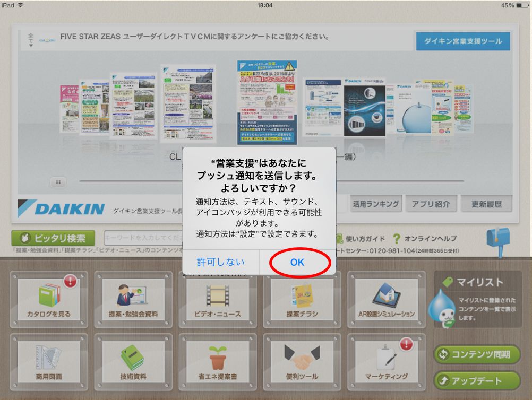The image size is (532, 400).
Task: Click the マイリスト panel heading
Action: (479, 282)
